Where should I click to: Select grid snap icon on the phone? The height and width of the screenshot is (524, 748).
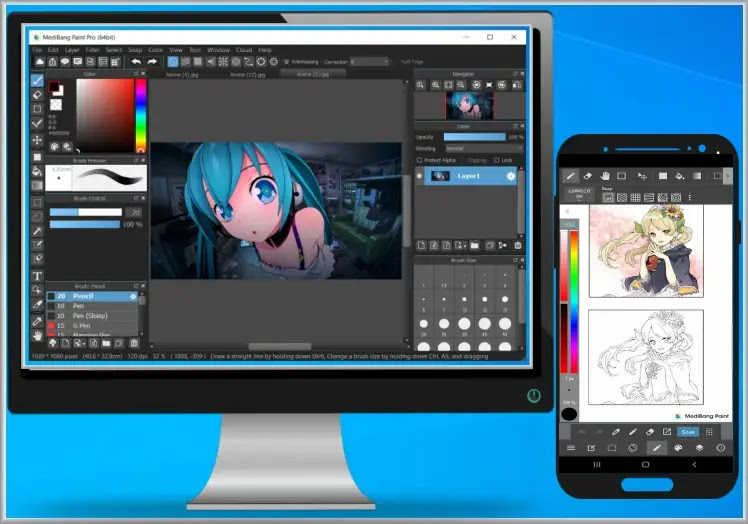(635, 198)
